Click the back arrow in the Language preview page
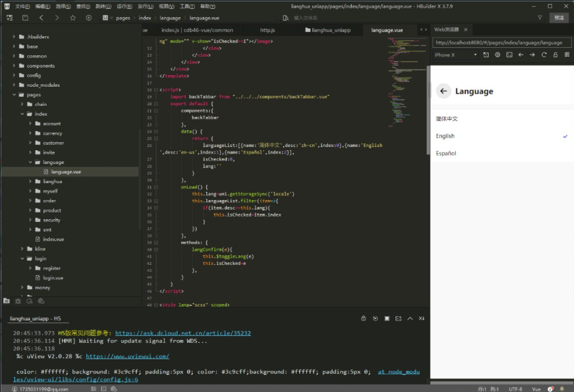The image size is (574, 392). pyautogui.click(x=443, y=91)
